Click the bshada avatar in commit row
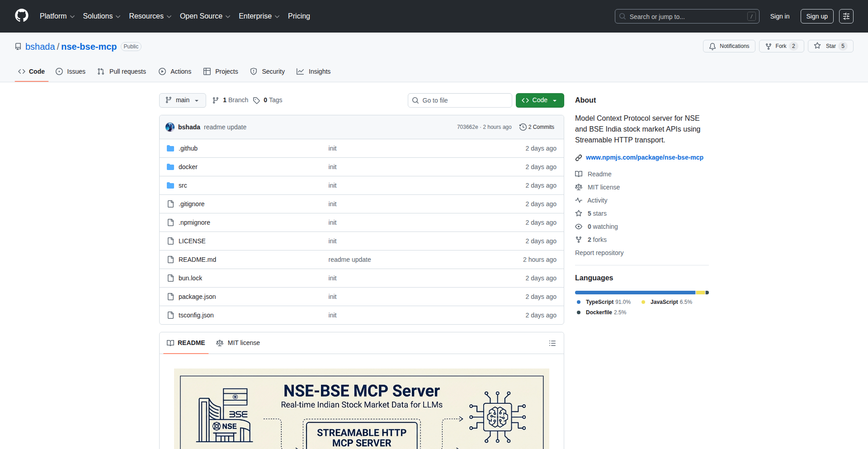Screen dimensions: 868x449 [170, 127]
